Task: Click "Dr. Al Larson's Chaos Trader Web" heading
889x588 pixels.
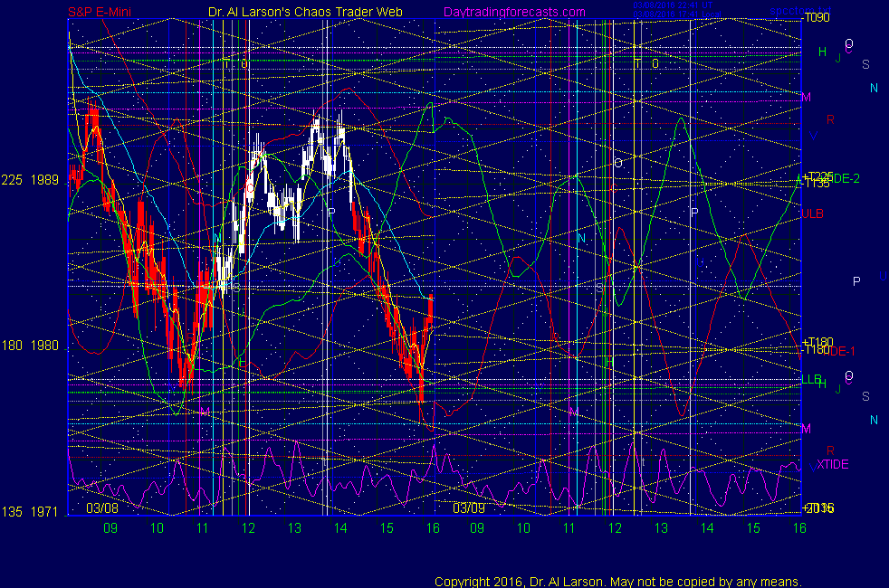Action: [305, 12]
